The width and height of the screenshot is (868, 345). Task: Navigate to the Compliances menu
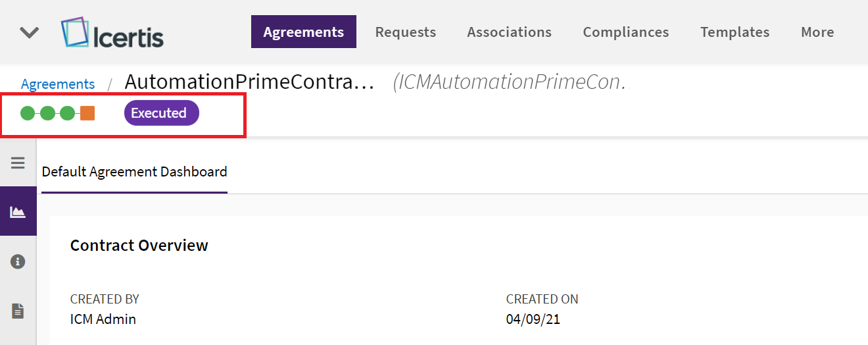[x=626, y=32]
